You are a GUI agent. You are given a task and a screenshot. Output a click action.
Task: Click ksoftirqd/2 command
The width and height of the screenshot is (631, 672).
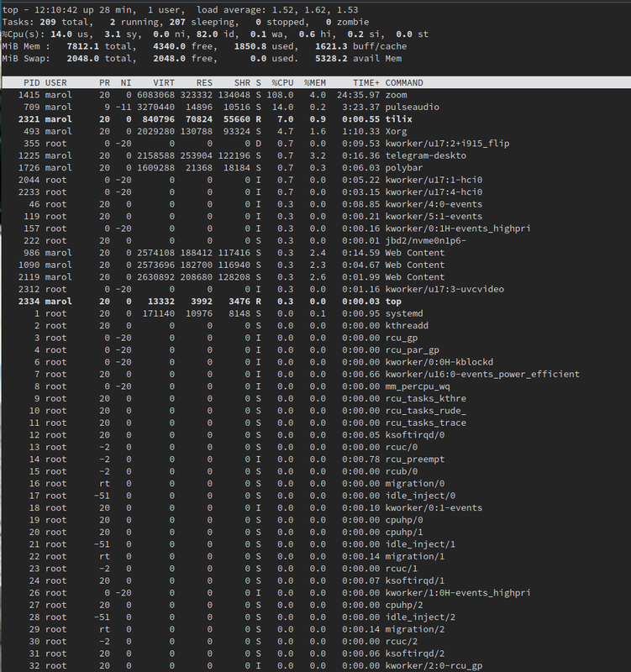[414, 654]
